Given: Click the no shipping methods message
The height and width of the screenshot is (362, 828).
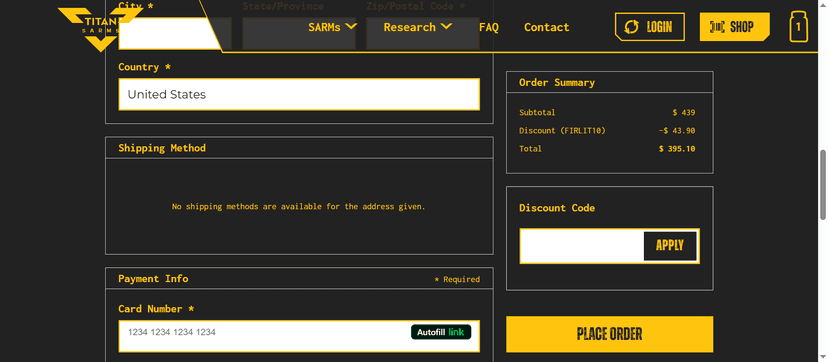Looking at the screenshot, I should tap(299, 207).
